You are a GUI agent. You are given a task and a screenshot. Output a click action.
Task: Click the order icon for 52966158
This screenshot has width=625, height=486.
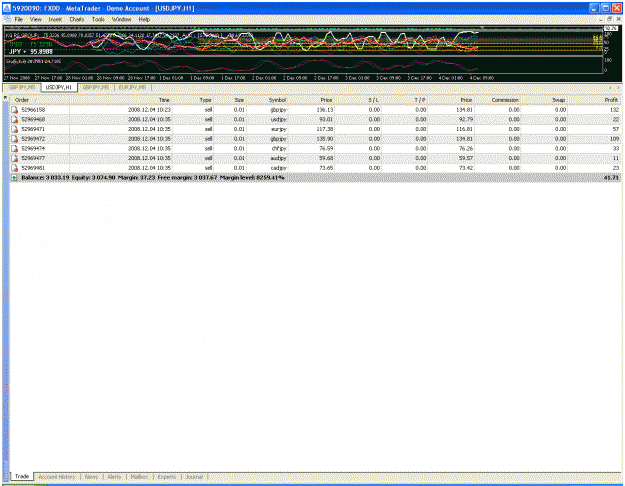click(14, 110)
